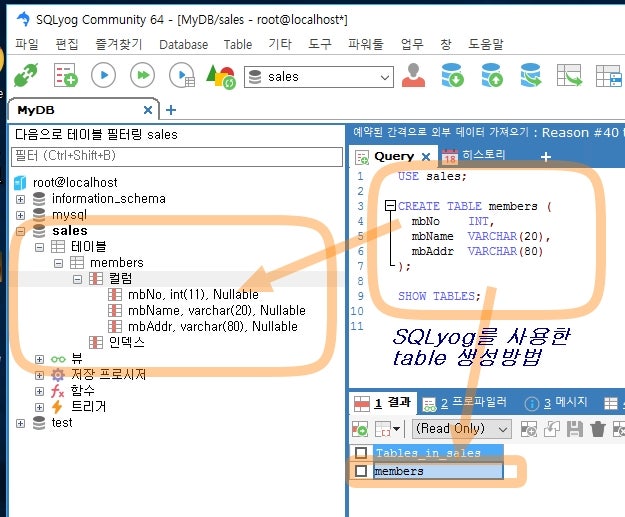Expand the test database node

click(20, 423)
